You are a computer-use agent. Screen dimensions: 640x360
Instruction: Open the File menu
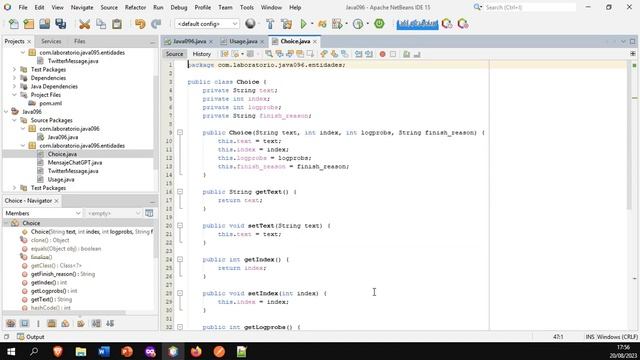(x=23, y=7)
